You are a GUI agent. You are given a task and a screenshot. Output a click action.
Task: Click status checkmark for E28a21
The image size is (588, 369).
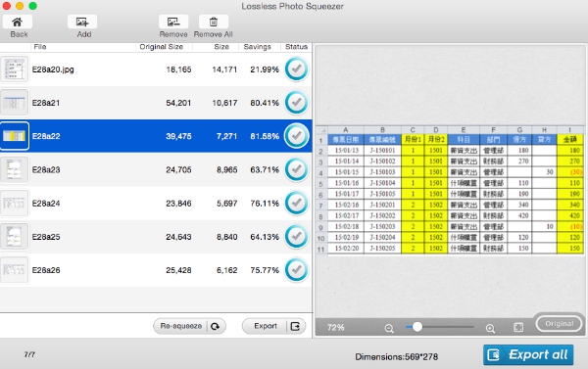(x=296, y=102)
